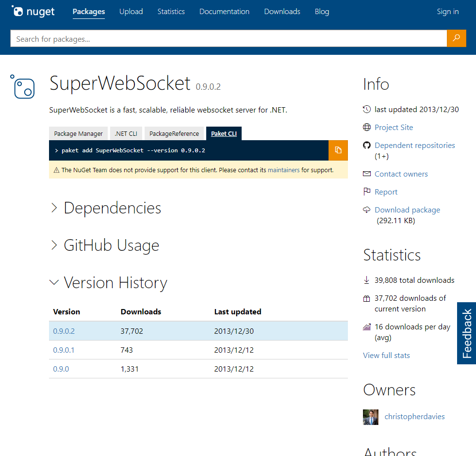The height and width of the screenshot is (456, 476).
Task: Navigate to Downloads in the header
Action: 282,12
